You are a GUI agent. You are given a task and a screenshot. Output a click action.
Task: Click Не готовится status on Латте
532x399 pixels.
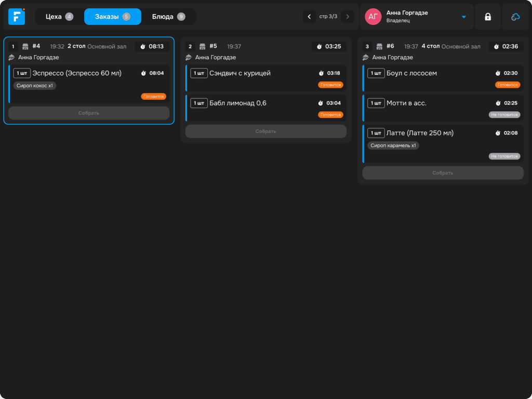point(504,156)
